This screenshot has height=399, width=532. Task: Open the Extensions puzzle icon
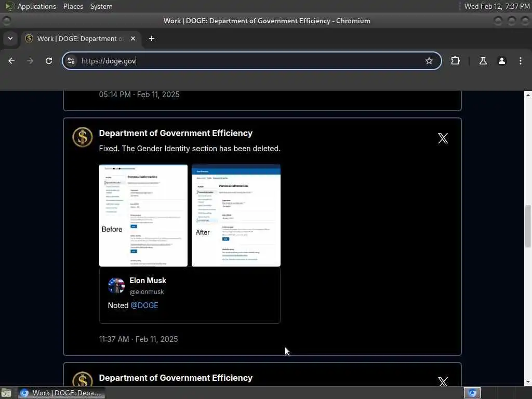455,61
